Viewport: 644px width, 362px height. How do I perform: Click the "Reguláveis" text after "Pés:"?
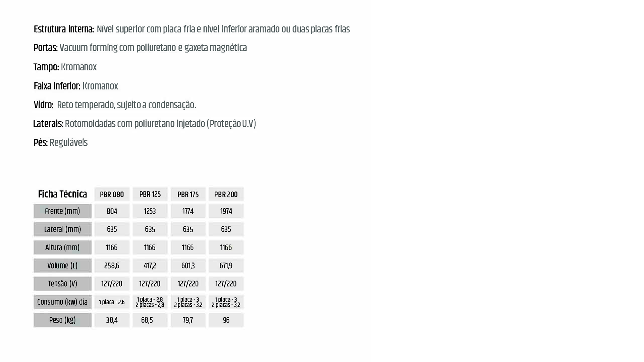pyautogui.click(x=68, y=143)
